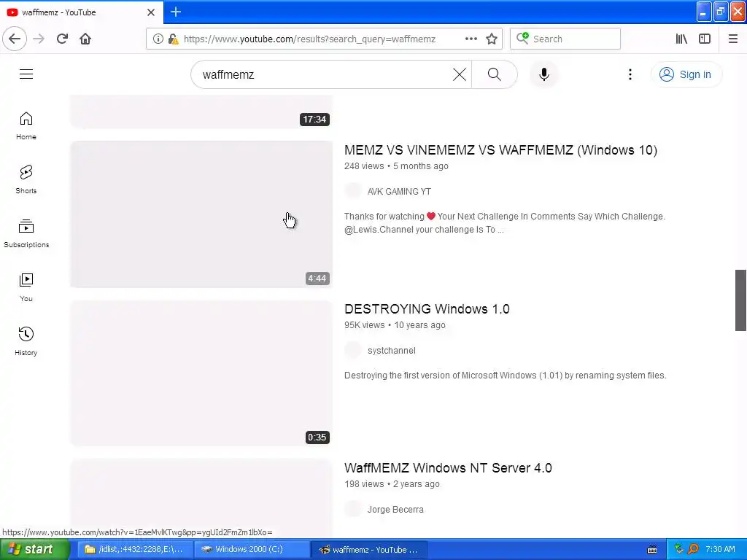Open Subscriptions in the YouTube sidebar

point(26,234)
